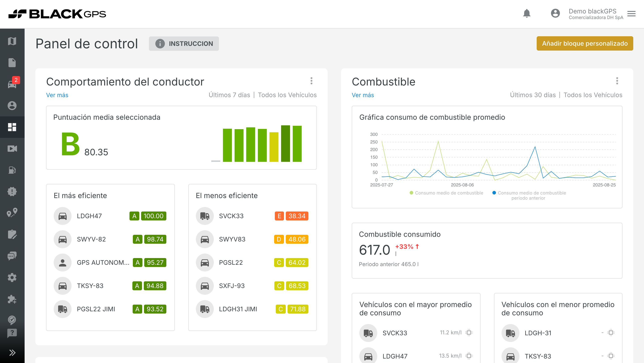Open the map view in sidebar
This screenshot has height=363, width=644.
pos(12,41)
